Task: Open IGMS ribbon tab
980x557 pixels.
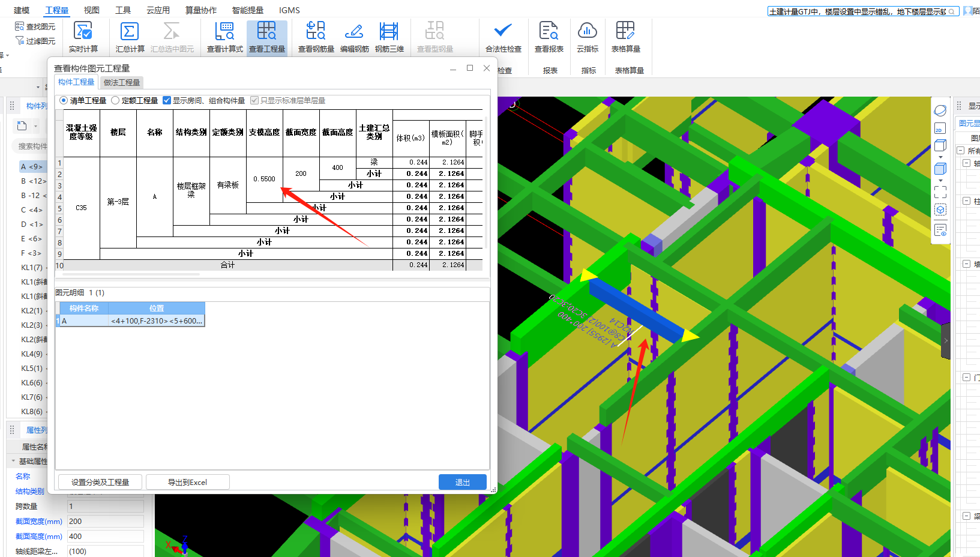Action: [289, 10]
